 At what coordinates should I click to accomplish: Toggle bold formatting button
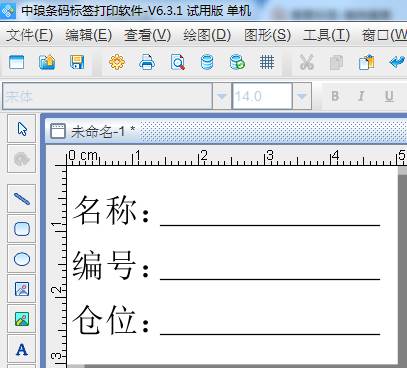coord(335,96)
